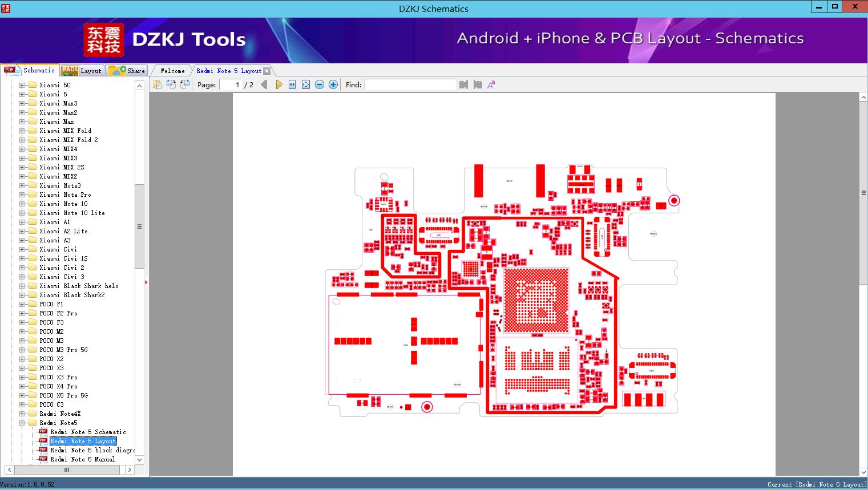Click the tree horizontal scroll left arrow
The height and width of the screenshot is (490, 868).
(9, 470)
